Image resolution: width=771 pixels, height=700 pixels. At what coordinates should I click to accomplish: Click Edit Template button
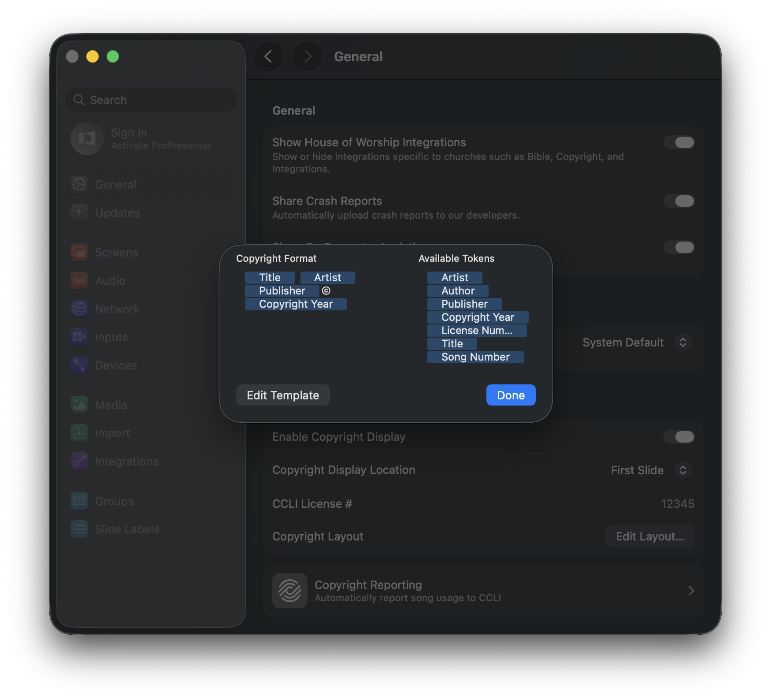pyautogui.click(x=283, y=395)
